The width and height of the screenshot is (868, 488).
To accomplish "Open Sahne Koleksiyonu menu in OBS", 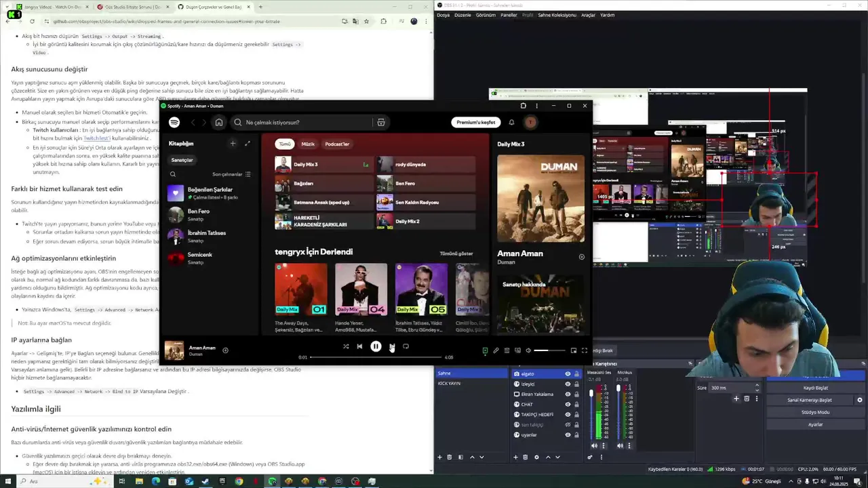I will tap(557, 15).
